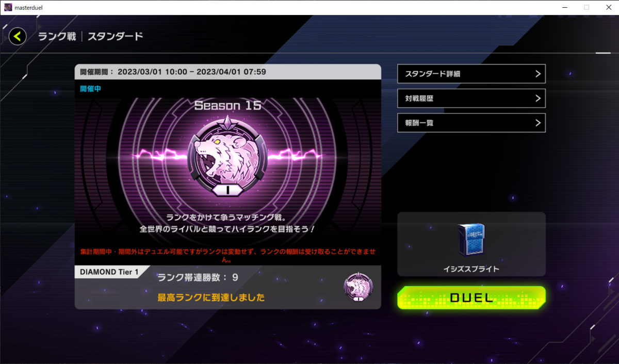Select the イシズスプライト deck panel
Image resolution: width=619 pixels, height=364 pixels.
click(x=471, y=244)
